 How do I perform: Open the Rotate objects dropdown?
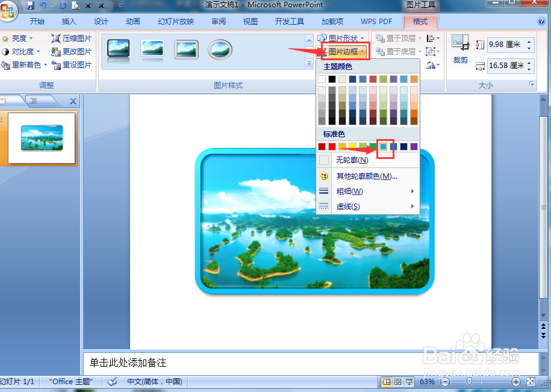point(433,65)
